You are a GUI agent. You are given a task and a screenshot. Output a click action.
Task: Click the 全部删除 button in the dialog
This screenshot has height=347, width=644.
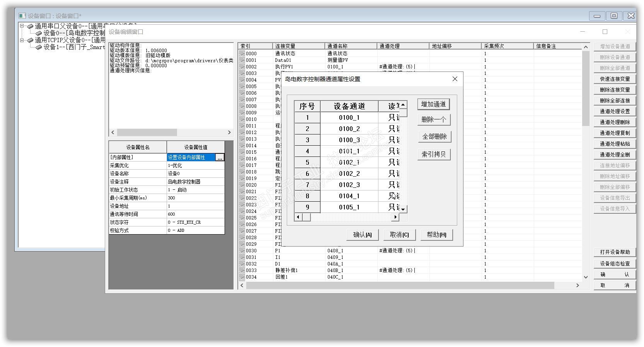click(x=434, y=137)
